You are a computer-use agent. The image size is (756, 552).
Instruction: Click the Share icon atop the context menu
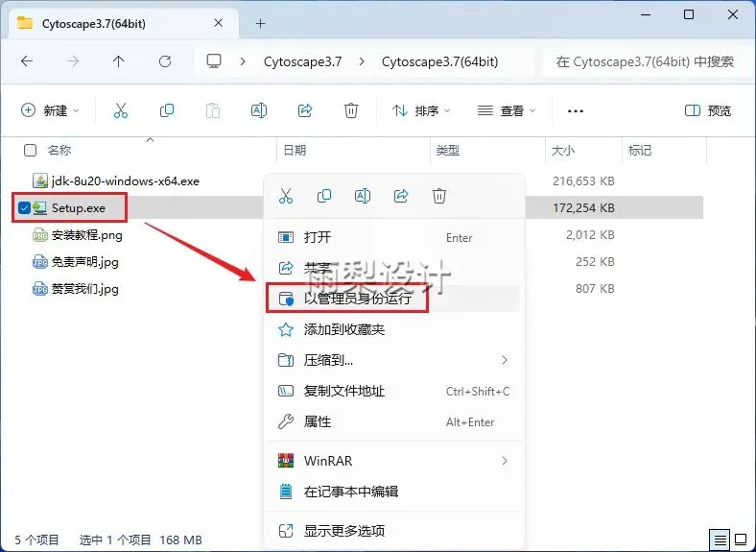point(401,196)
